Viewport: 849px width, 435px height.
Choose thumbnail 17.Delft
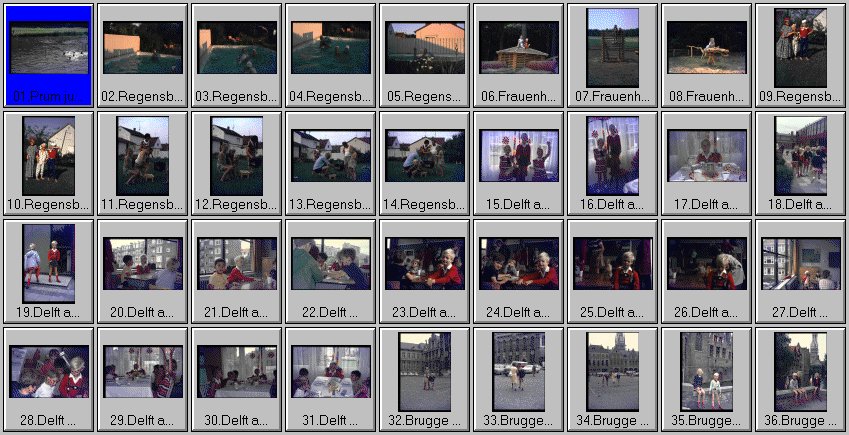[x=707, y=156]
